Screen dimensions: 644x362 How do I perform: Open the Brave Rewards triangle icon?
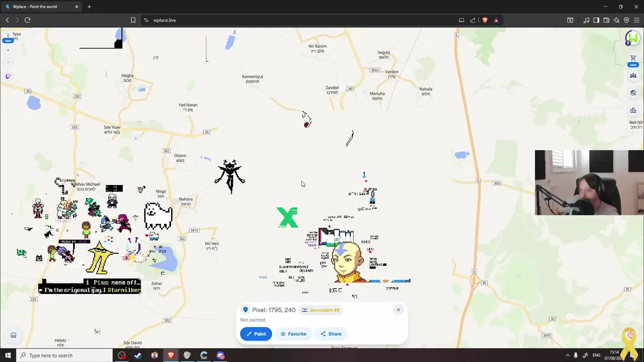pos(496,20)
